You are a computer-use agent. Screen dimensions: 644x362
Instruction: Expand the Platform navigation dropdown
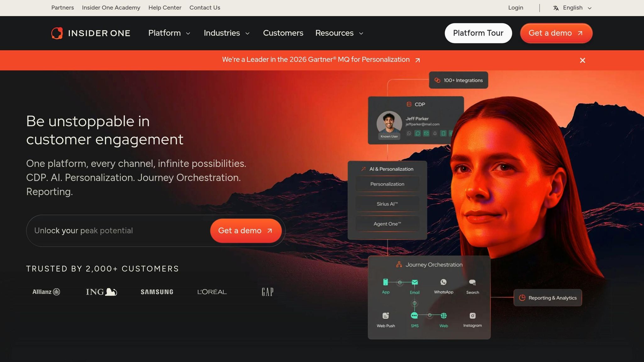point(169,33)
